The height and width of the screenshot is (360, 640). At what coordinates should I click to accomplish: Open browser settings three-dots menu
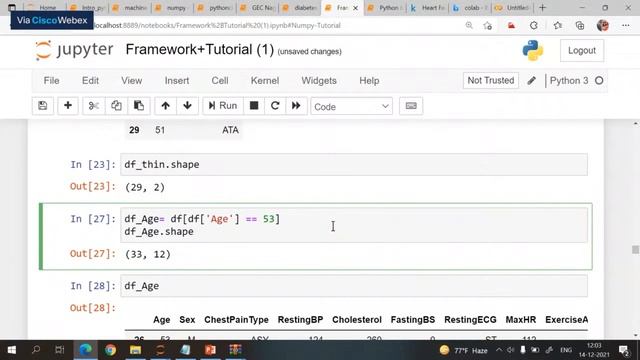pyautogui.click(x=626, y=25)
